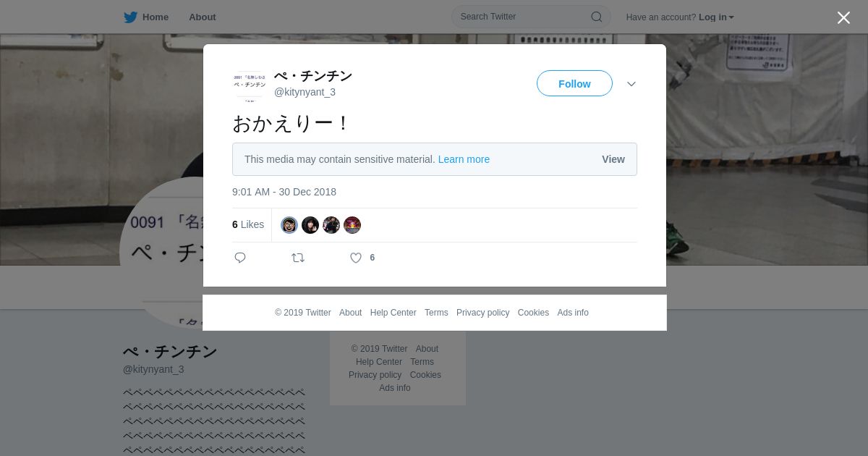Click the retweet arrows icon
Image resolution: width=868 pixels, height=456 pixels.
click(x=298, y=258)
